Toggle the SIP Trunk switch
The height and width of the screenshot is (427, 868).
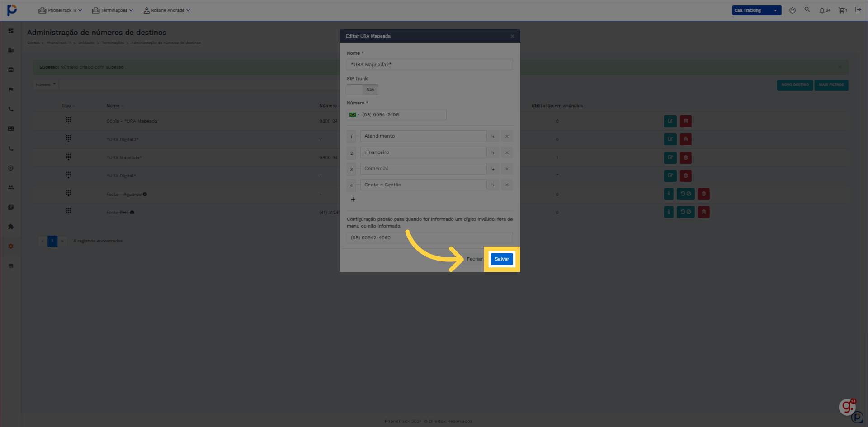pyautogui.click(x=363, y=90)
